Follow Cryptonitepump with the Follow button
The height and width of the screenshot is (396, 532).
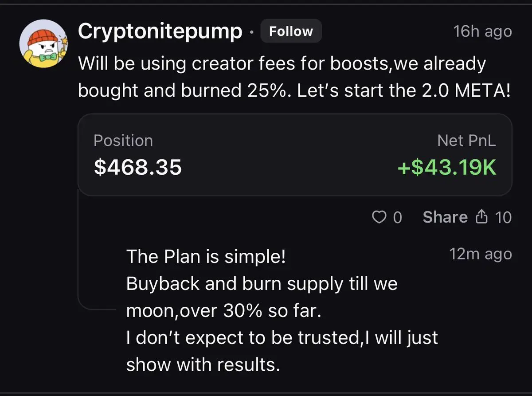click(291, 31)
